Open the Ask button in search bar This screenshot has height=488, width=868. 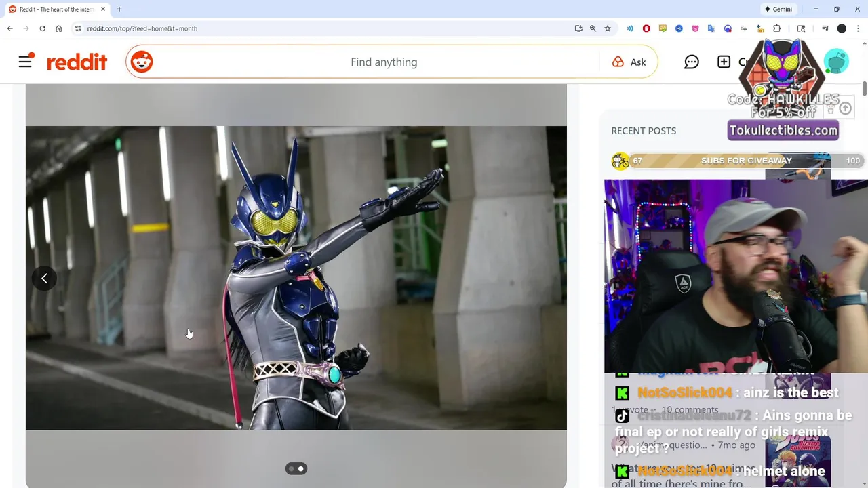[x=629, y=62]
